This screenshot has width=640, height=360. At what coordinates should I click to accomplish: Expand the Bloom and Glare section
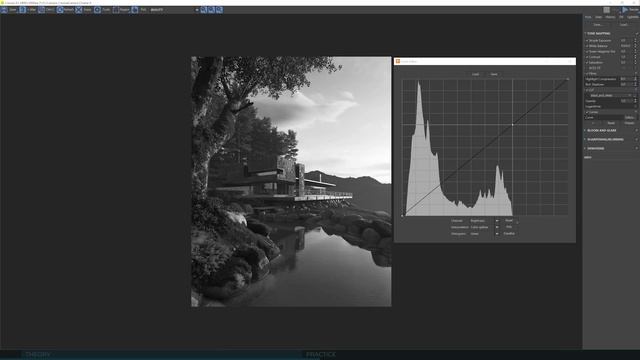(585, 131)
